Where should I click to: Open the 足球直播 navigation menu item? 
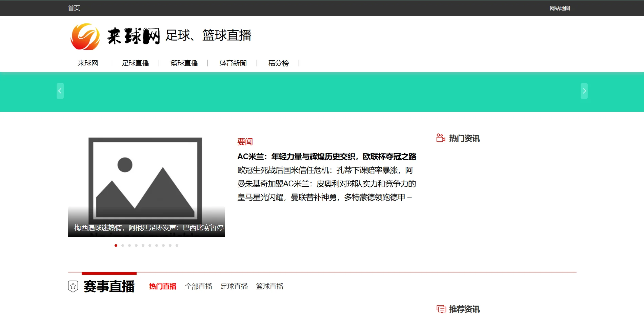pos(135,63)
